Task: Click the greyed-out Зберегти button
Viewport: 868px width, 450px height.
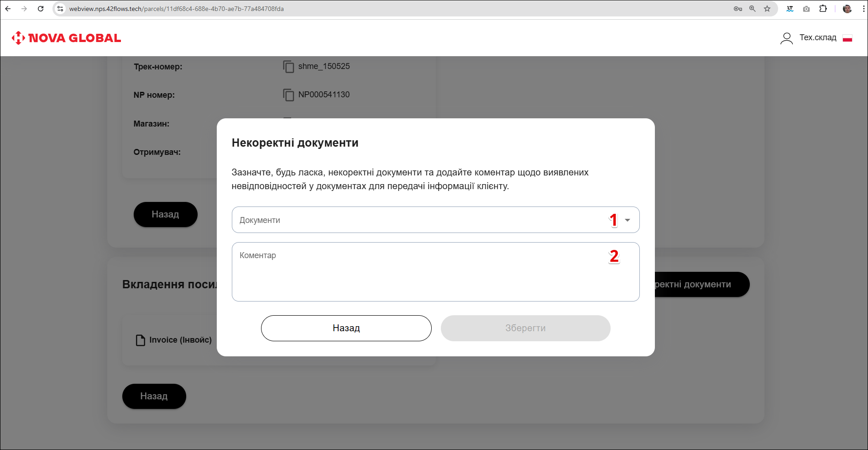Action: pos(525,328)
